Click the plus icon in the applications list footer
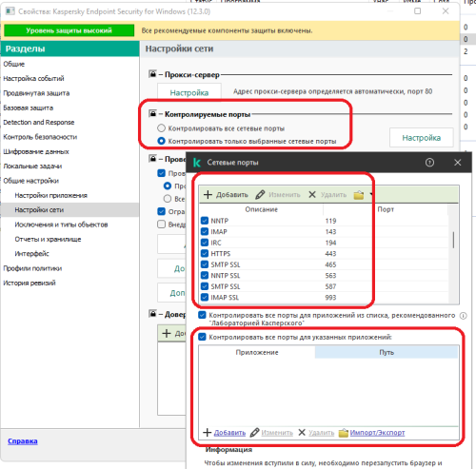The width and height of the screenshot is (476, 469). click(x=208, y=433)
